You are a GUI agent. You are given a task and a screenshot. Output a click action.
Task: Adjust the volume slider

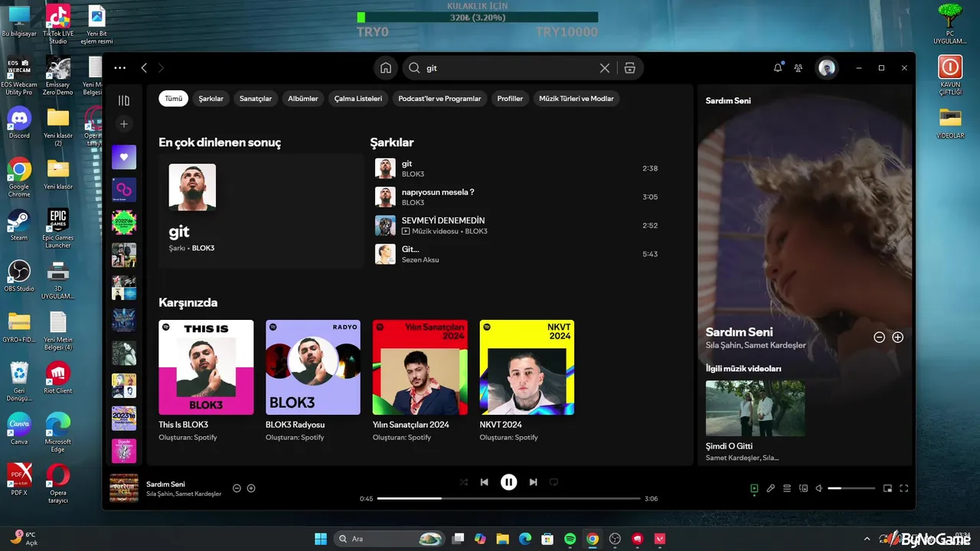click(851, 488)
